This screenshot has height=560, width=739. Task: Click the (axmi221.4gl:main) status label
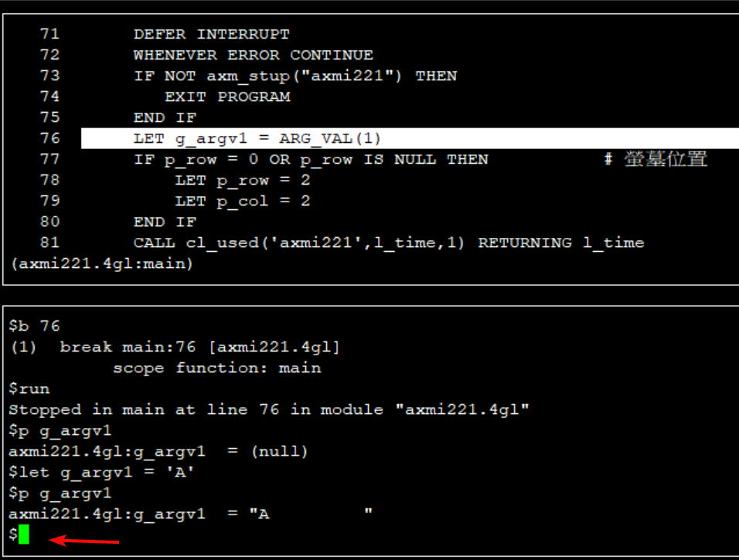[101, 263]
